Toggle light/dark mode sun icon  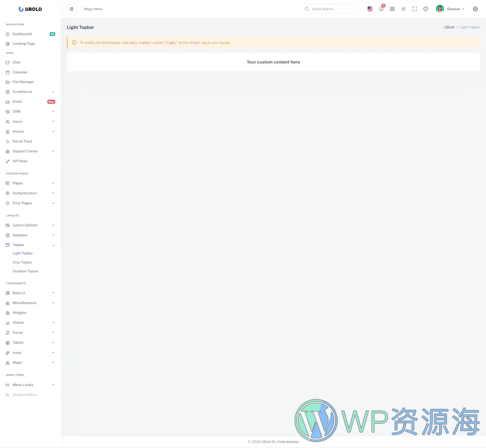(x=403, y=9)
